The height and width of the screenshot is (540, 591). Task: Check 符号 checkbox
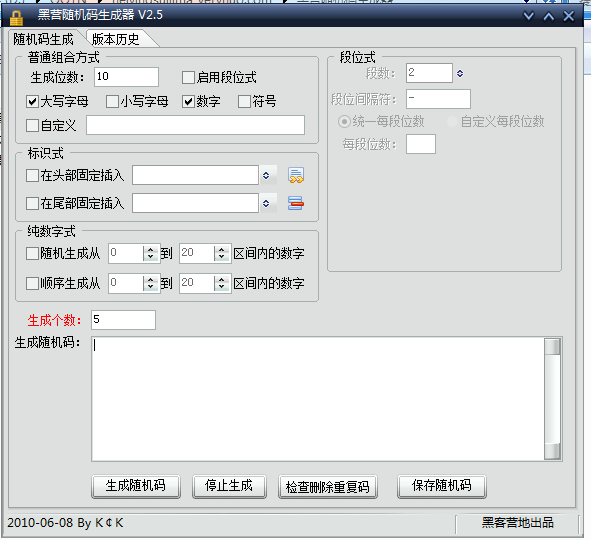point(244,101)
